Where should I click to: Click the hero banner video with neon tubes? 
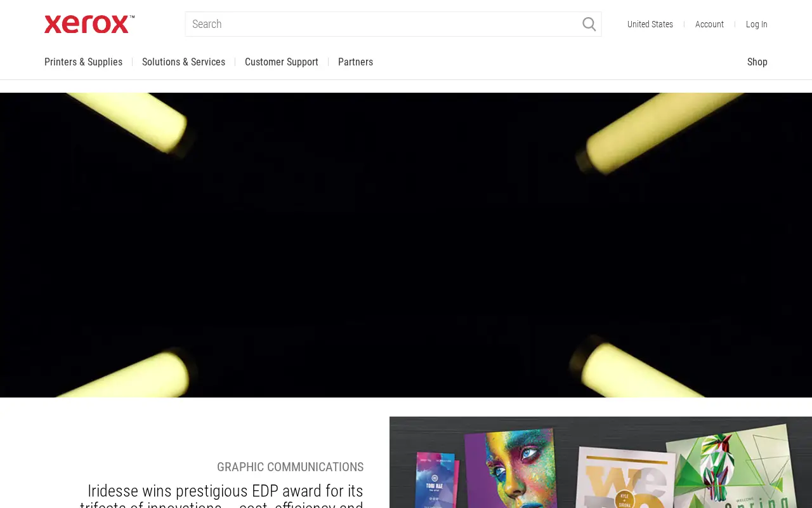click(x=406, y=245)
